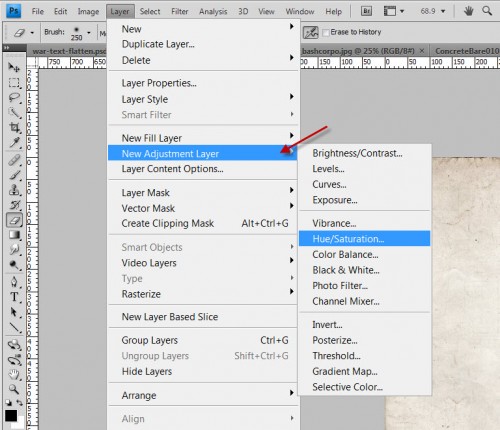The image size is (500, 430).
Task: Select the Eraser tool in toolbox
Action: (x=14, y=220)
